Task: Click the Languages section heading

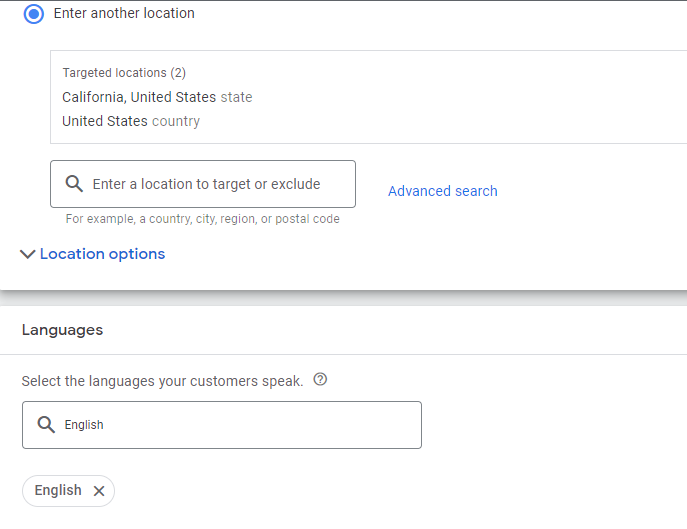Action: tap(62, 330)
